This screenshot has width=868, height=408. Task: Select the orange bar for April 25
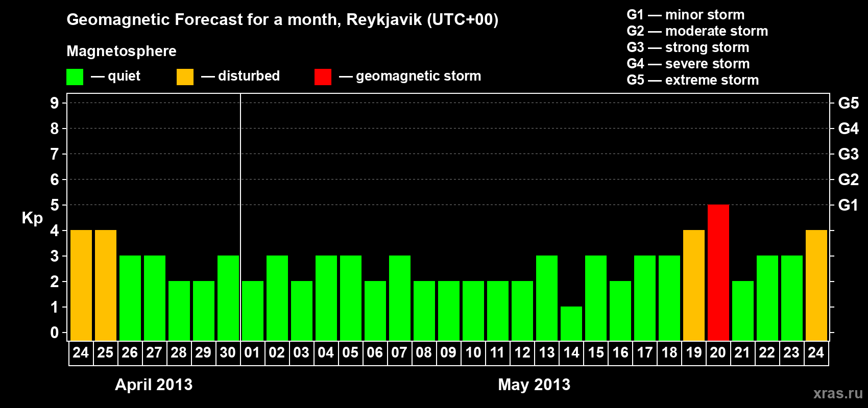click(x=106, y=286)
